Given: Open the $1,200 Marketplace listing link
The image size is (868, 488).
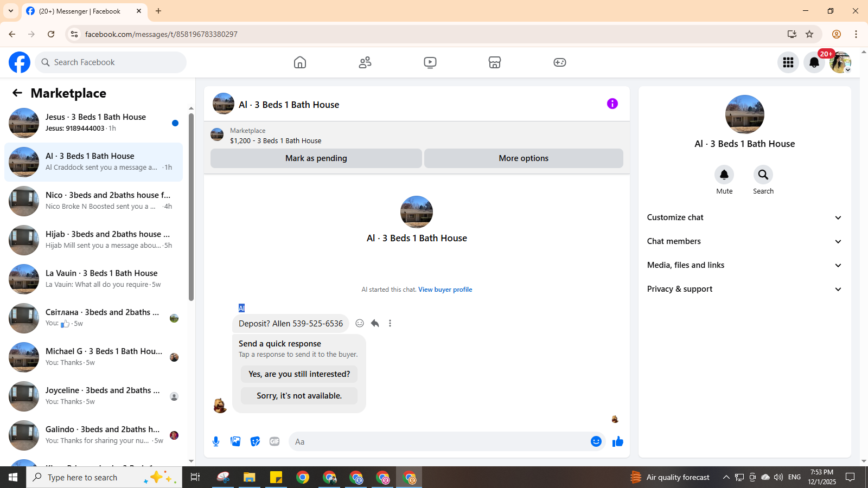Looking at the screenshot, I should click(x=276, y=140).
